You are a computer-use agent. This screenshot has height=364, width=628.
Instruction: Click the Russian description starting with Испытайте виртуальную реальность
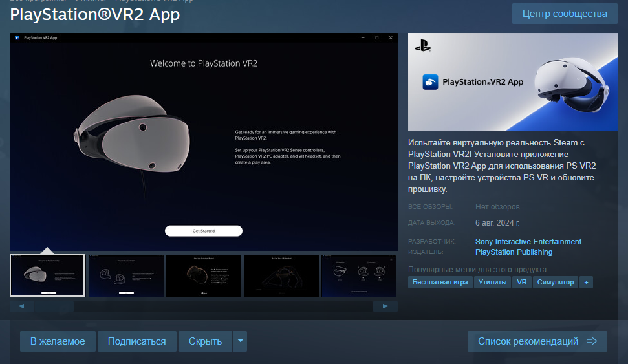tap(502, 166)
